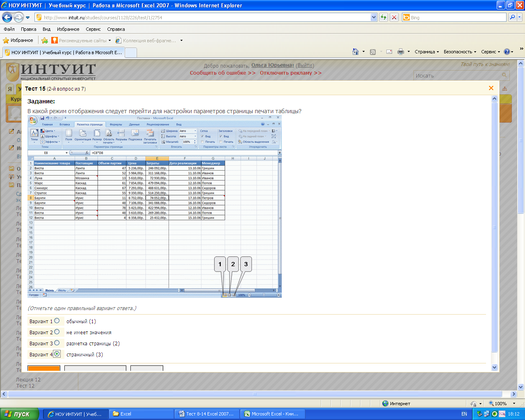
Task: Open the Страница command bar menu
Action: [x=427, y=52]
